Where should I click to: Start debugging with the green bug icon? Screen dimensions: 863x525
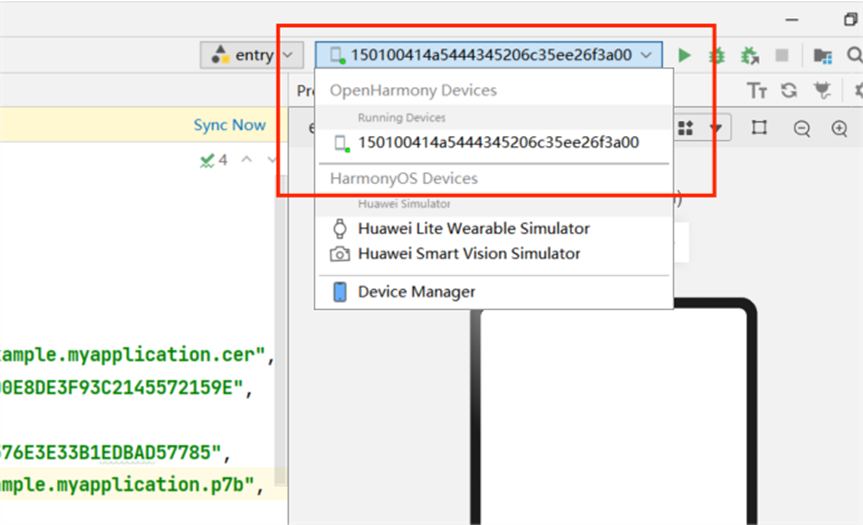(716, 56)
